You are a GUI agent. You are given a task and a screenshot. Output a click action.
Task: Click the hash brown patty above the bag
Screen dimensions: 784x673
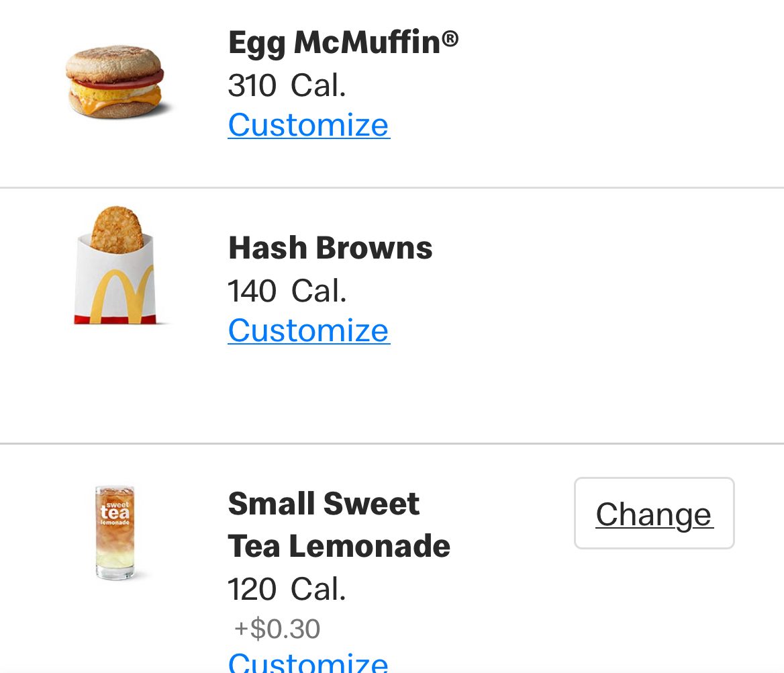(x=116, y=227)
